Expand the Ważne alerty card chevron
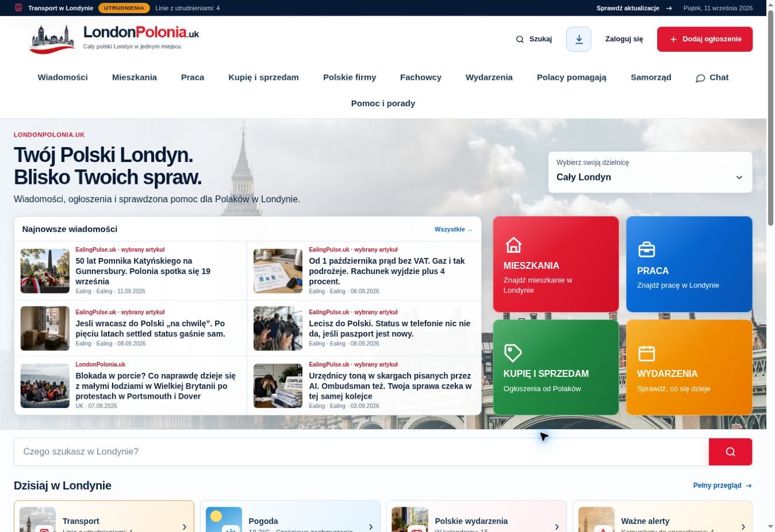Image resolution: width=775 pixels, height=532 pixels. tap(743, 526)
